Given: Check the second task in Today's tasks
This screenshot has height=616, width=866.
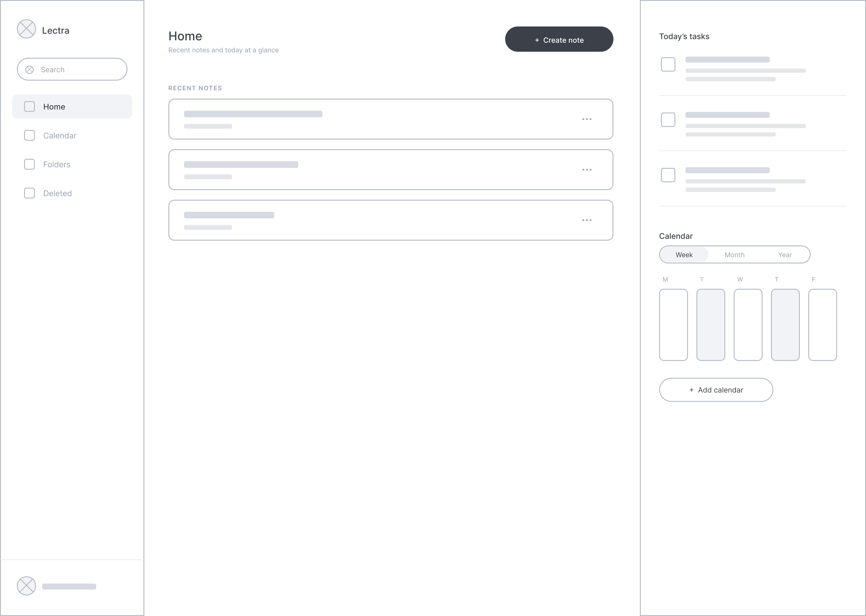Looking at the screenshot, I should coord(668,120).
